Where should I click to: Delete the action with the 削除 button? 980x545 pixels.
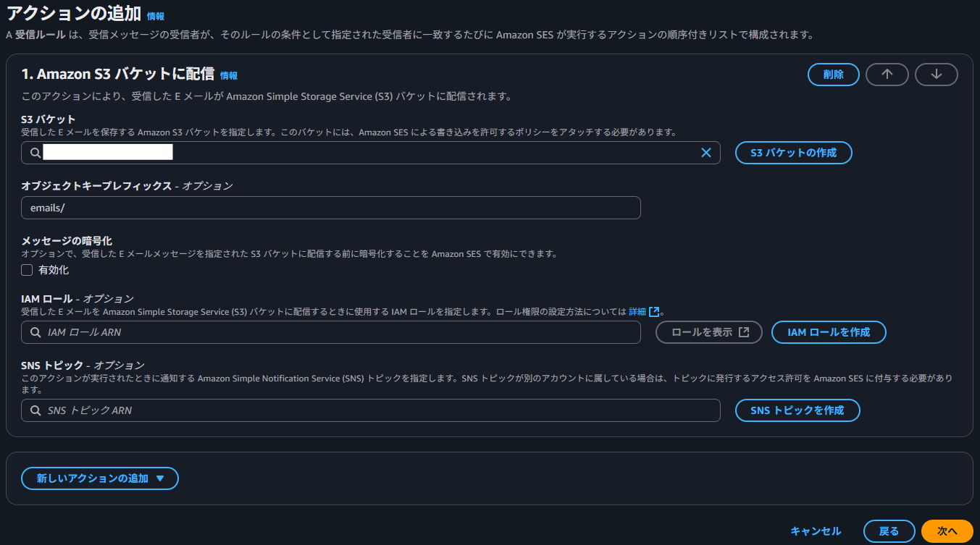(x=833, y=74)
